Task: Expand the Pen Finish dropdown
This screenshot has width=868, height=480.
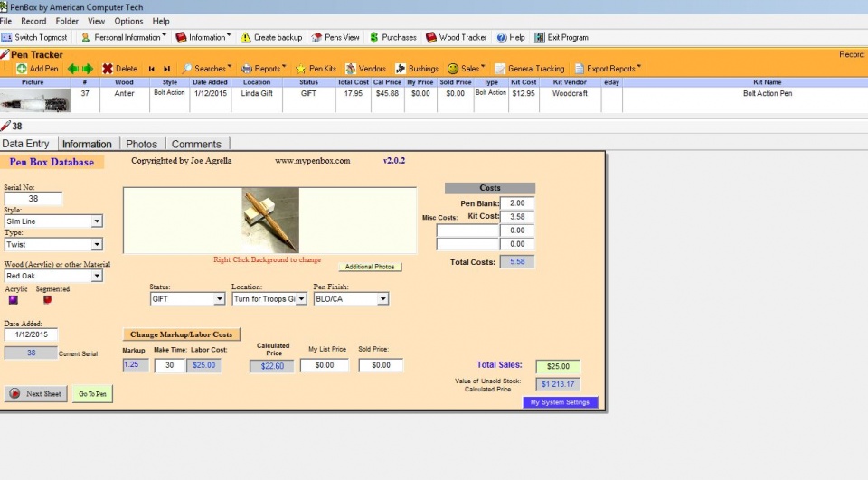Action: point(382,299)
